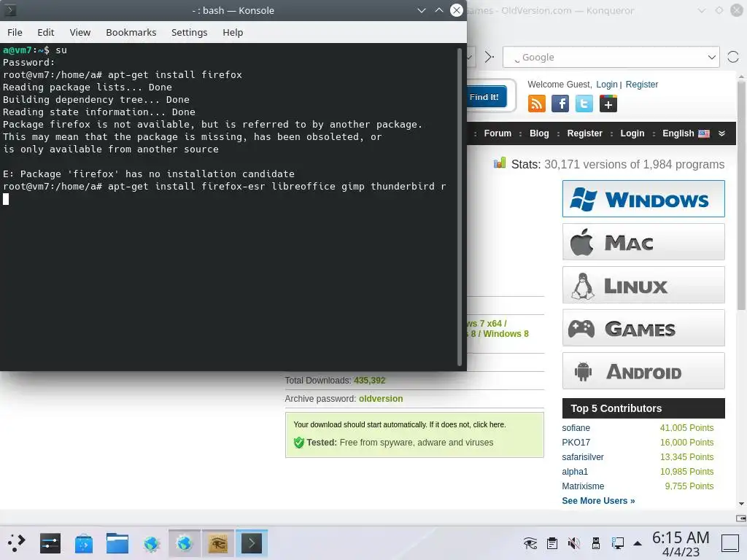The image size is (747, 560).
Task: Open the clipboard tray icon
Action: click(x=552, y=542)
